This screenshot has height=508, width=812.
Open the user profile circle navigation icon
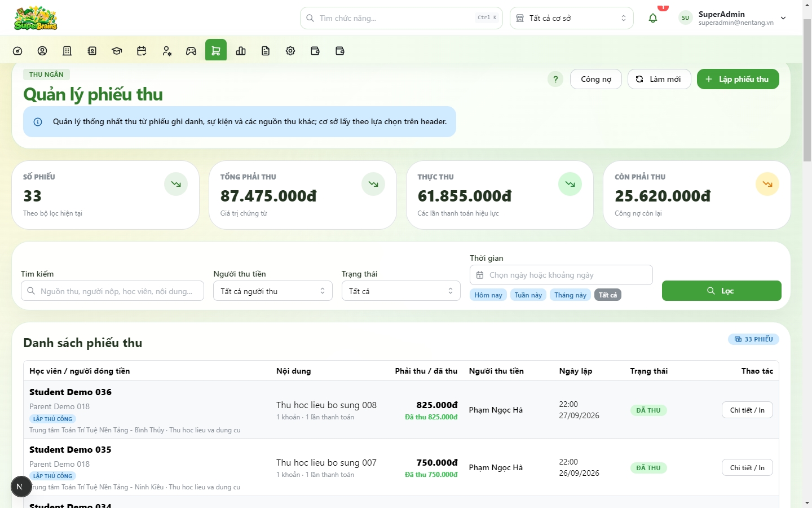(42, 51)
